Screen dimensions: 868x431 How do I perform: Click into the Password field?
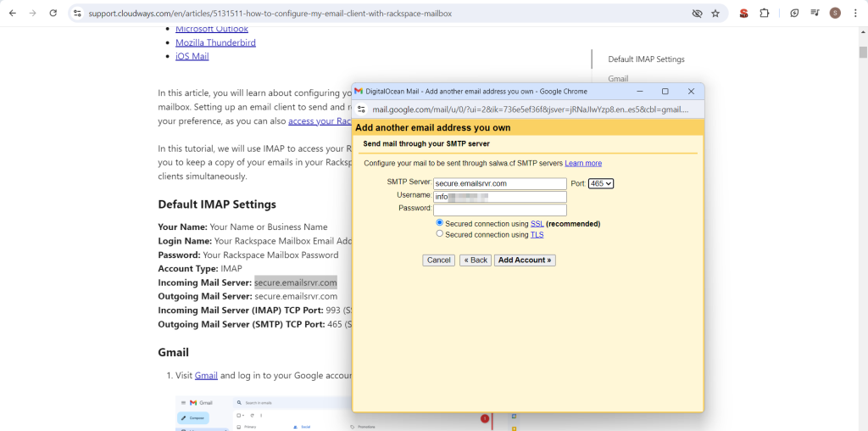click(499, 210)
